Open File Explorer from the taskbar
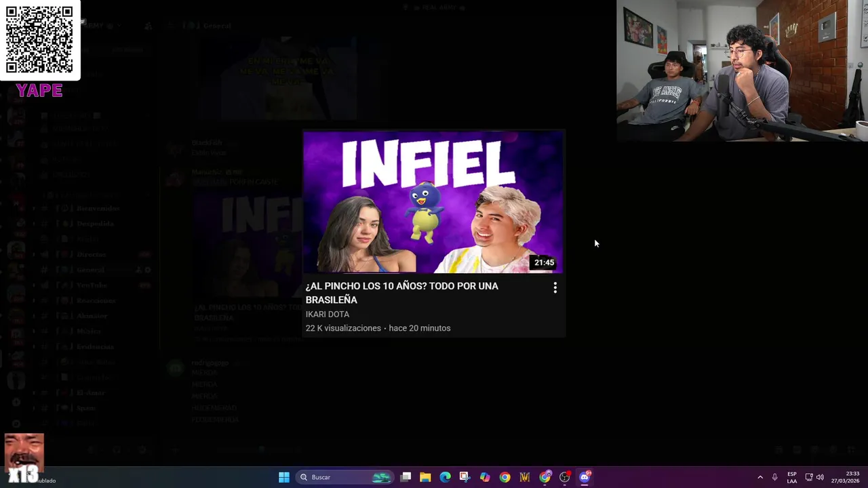Screen dimensions: 868x488 (x=425, y=477)
